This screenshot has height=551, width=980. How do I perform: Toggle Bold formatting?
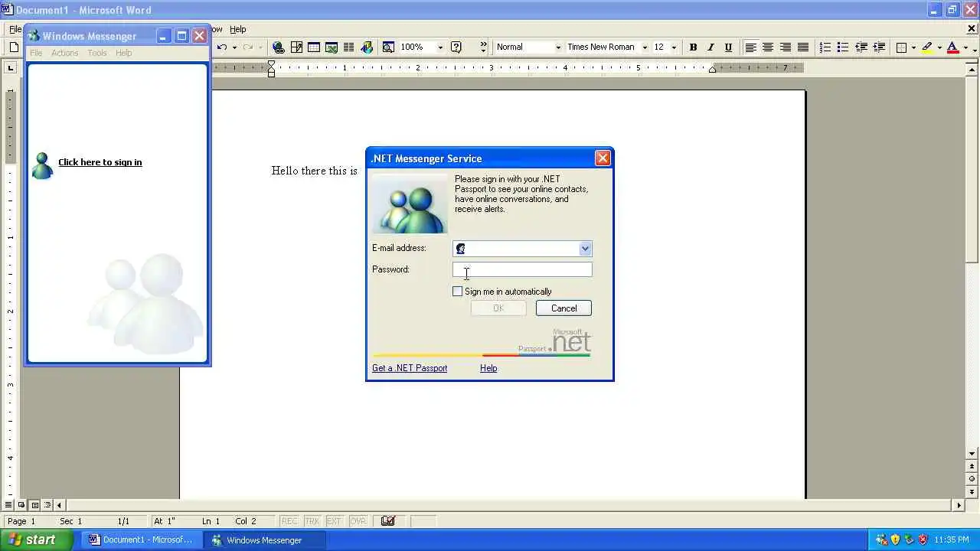point(693,47)
